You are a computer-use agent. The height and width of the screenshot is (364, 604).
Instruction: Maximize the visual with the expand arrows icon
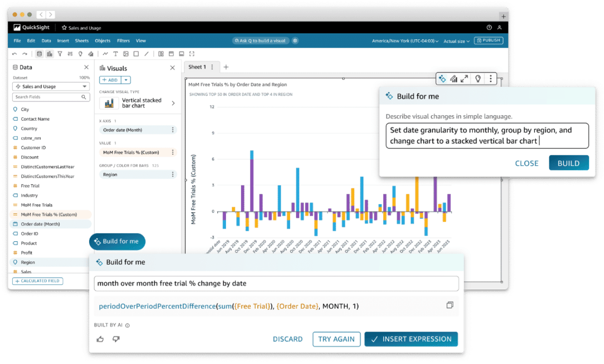tap(464, 79)
